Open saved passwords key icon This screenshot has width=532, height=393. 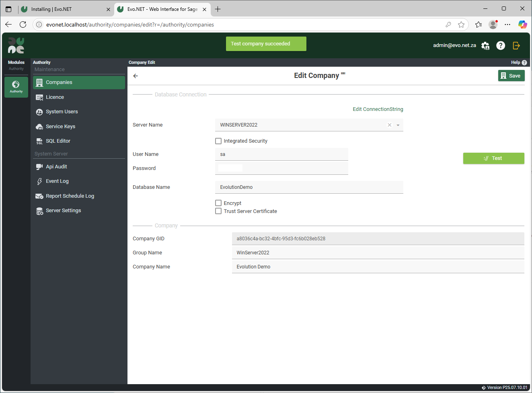click(448, 25)
